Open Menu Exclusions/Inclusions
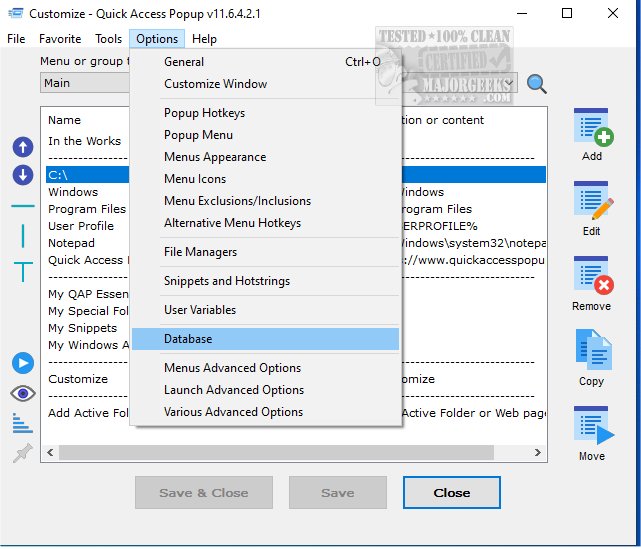This screenshot has height=549, width=641. [265, 201]
